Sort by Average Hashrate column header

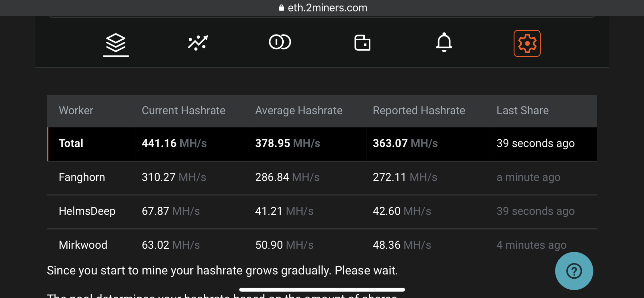(298, 111)
